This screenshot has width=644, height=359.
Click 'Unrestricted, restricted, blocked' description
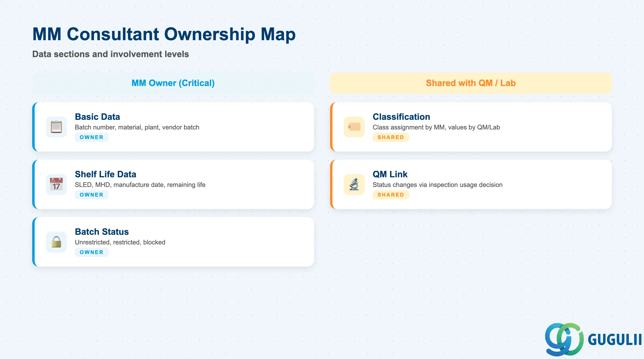(x=120, y=242)
